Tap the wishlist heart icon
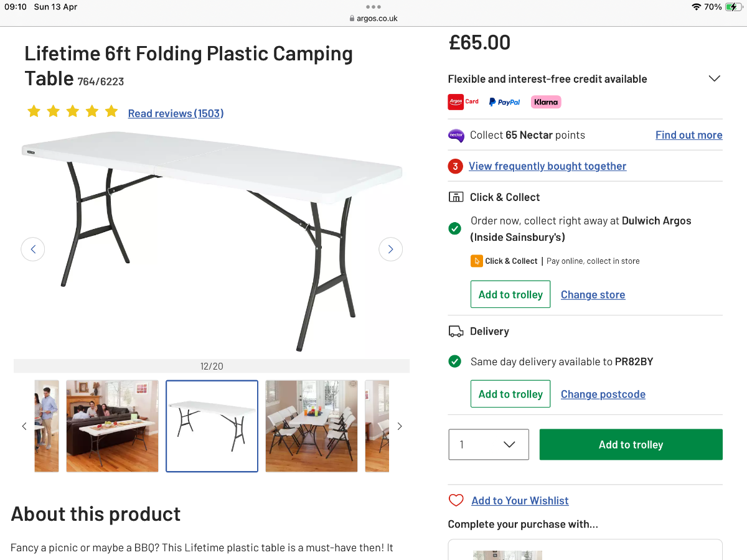Viewport: 747px width, 560px height. (x=456, y=500)
